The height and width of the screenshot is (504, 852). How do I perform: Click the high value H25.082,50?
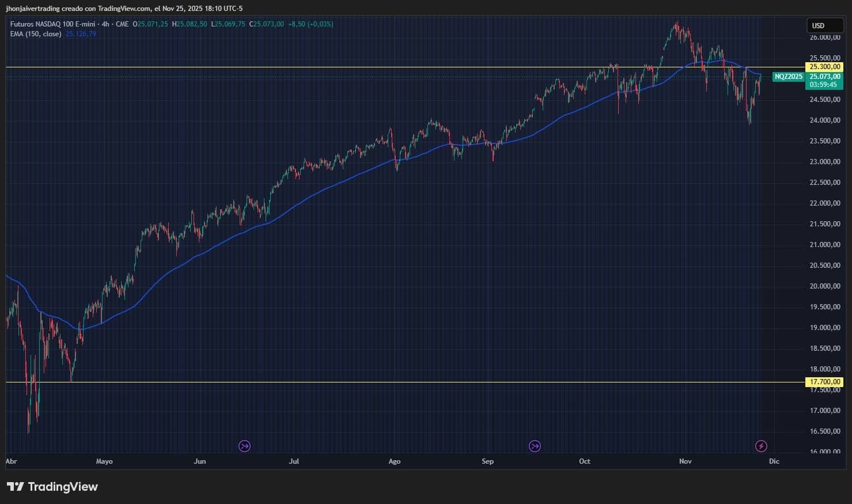click(190, 24)
